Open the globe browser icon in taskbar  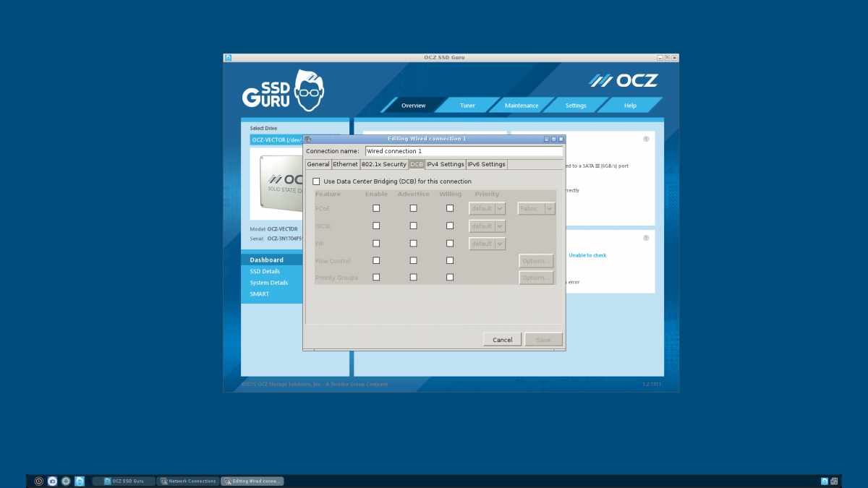point(66,481)
